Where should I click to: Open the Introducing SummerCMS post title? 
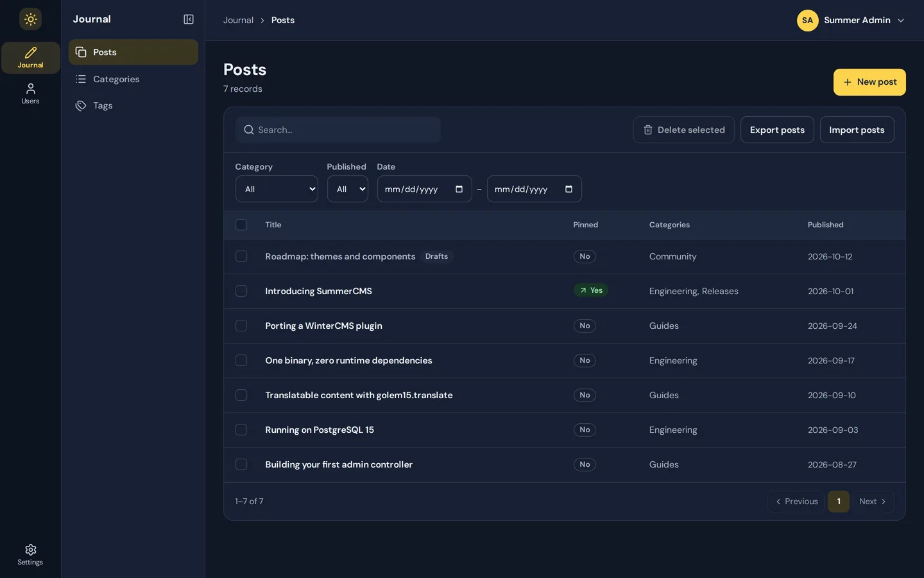pyautogui.click(x=318, y=291)
